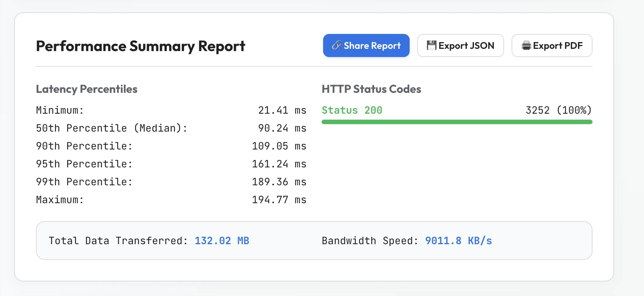This screenshot has height=296, width=644.
Task: Click the Share Report button
Action: (366, 45)
